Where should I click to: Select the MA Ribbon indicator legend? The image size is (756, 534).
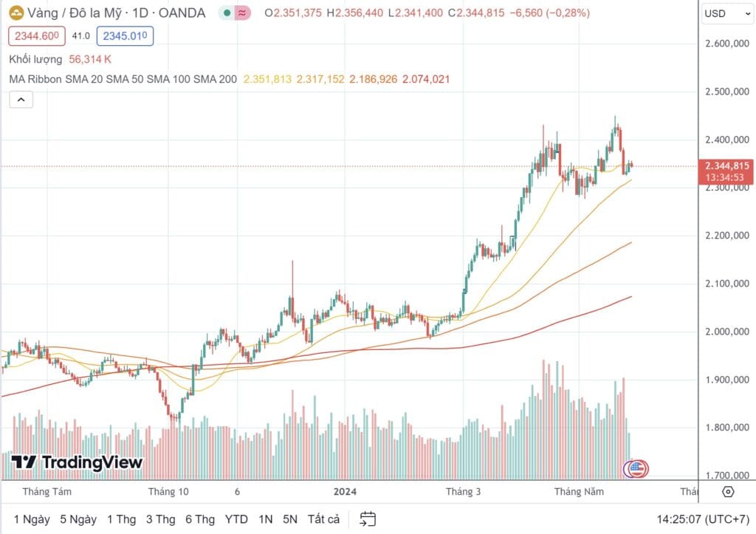123,79
